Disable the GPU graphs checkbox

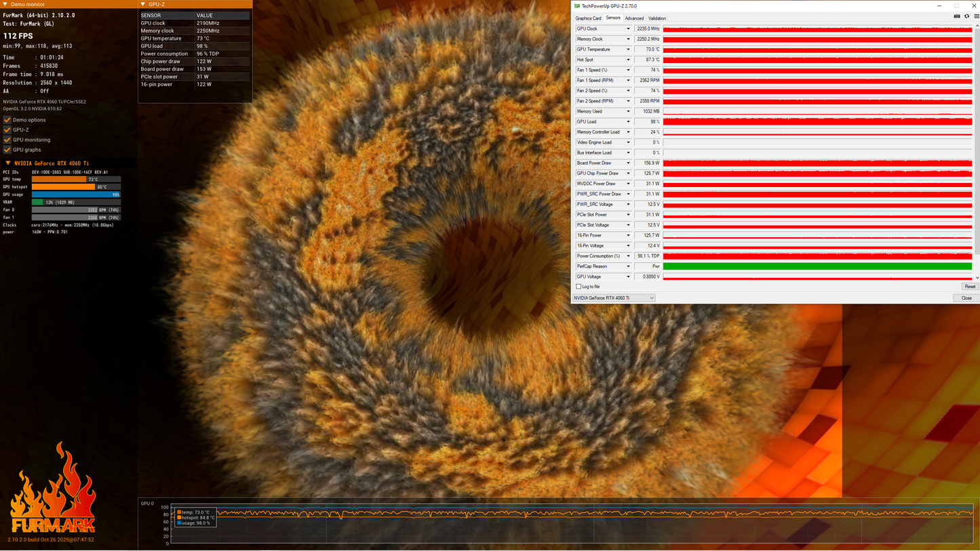pos(7,150)
